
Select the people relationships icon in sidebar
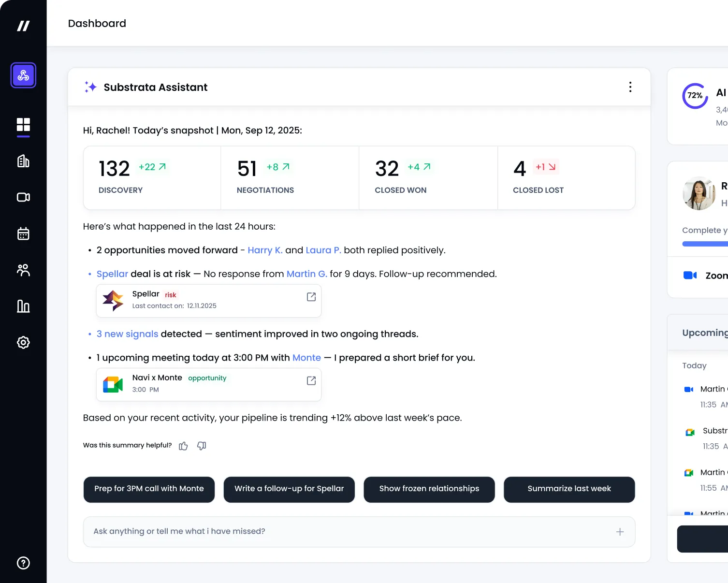[x=23, y=270]
